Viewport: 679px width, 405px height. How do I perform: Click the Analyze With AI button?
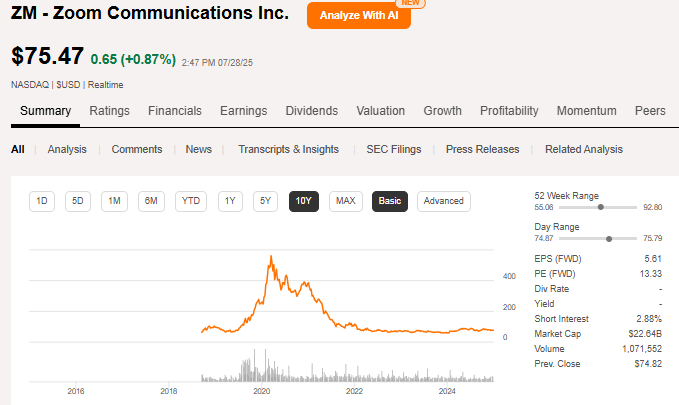359,16
